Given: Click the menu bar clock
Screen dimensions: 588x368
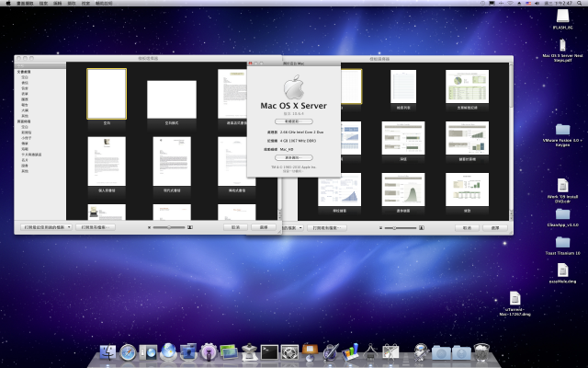Looking at the screenshot, I should pos(558,3).
